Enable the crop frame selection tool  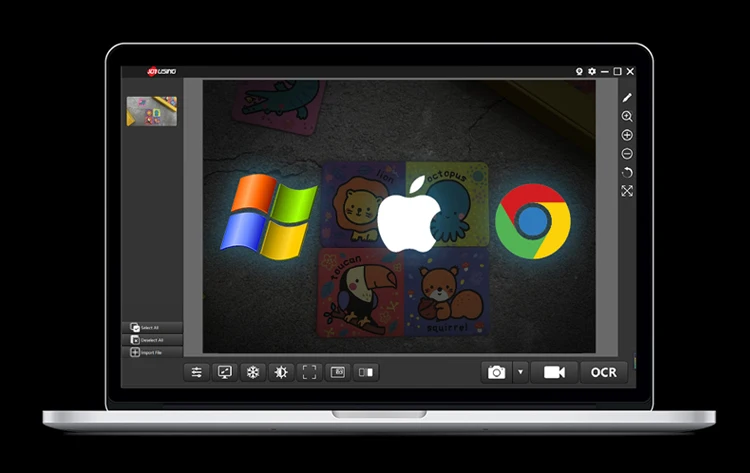tap(309, 372)
